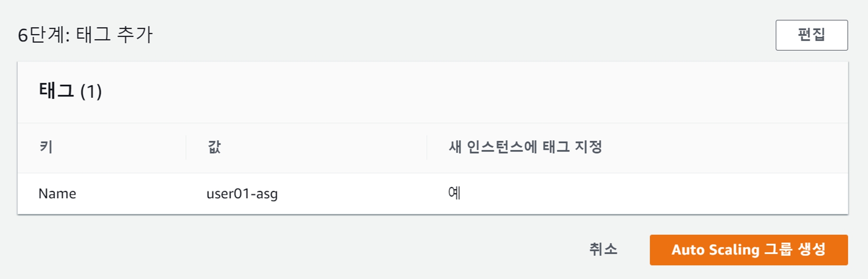Click the column divider after the 값 header

[427, 147]
